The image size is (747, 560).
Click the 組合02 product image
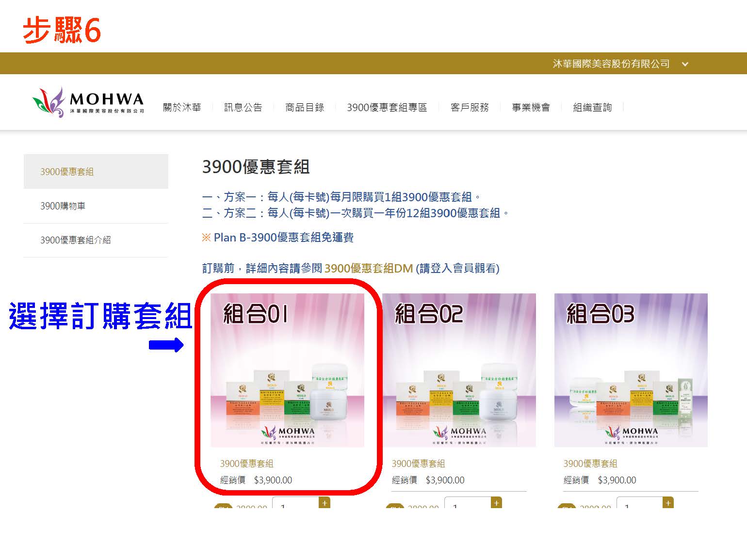point(459,370)
